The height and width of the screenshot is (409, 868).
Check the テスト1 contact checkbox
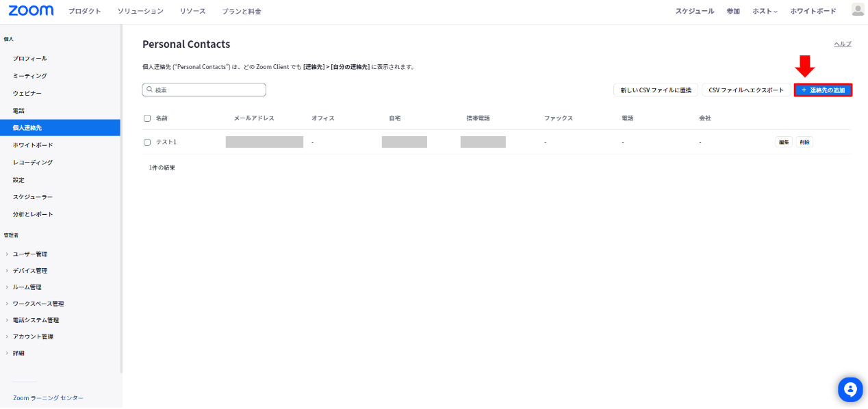click(147, 142)
